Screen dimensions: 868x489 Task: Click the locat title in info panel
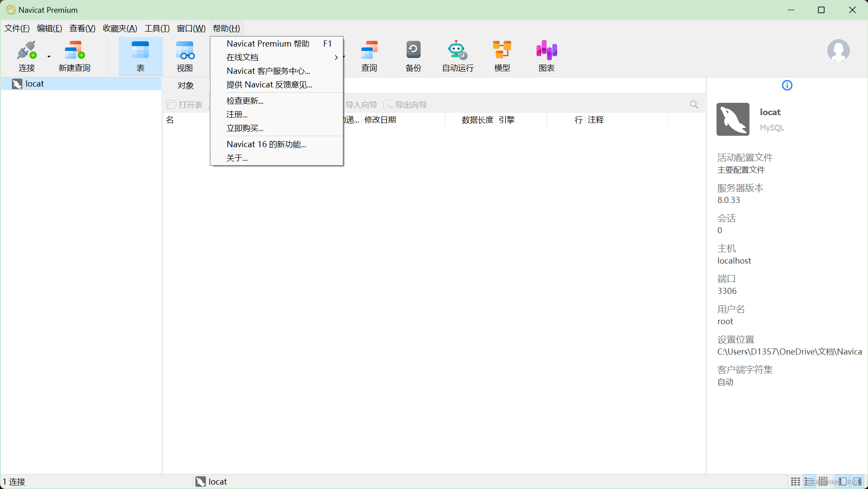[x=770, y=112]
